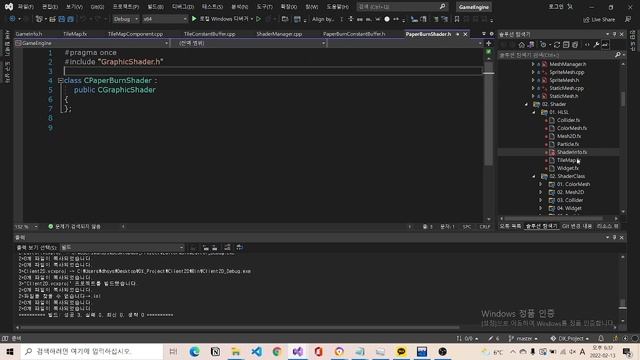Image resolution: width=640 pixels, height=360 pixels.
Task: Select Particle.fx file
Action: click(x=568, y=144)
